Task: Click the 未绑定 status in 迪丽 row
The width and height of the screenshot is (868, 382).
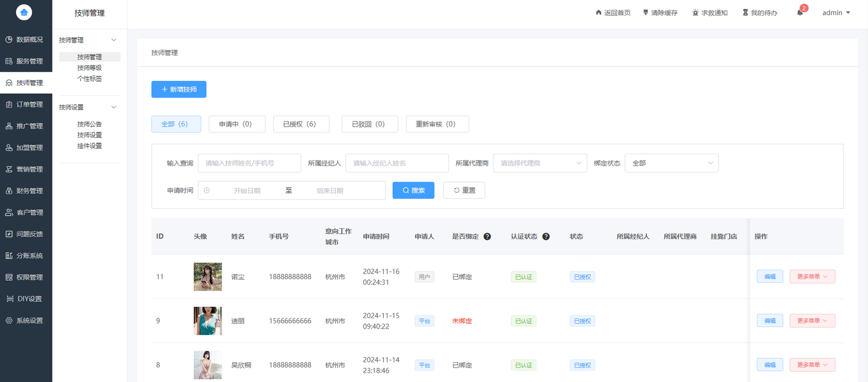Action: [462, 321]
